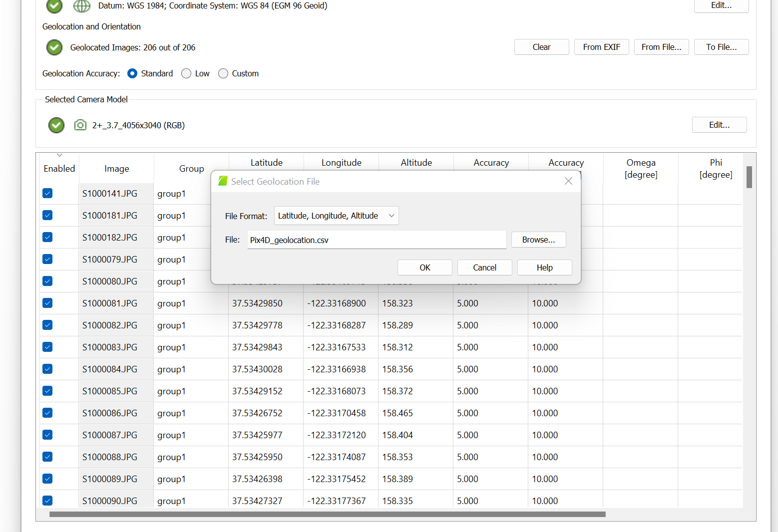Open Help in the geolocation dialog
Screen dimensions: 778x532
pyautogui.click(x=544, y=267)
